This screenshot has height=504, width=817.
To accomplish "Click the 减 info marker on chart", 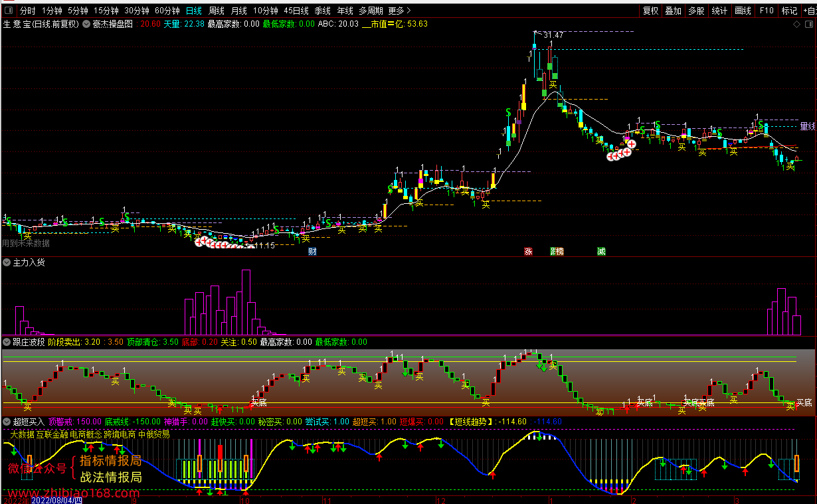I will (601, 252).
